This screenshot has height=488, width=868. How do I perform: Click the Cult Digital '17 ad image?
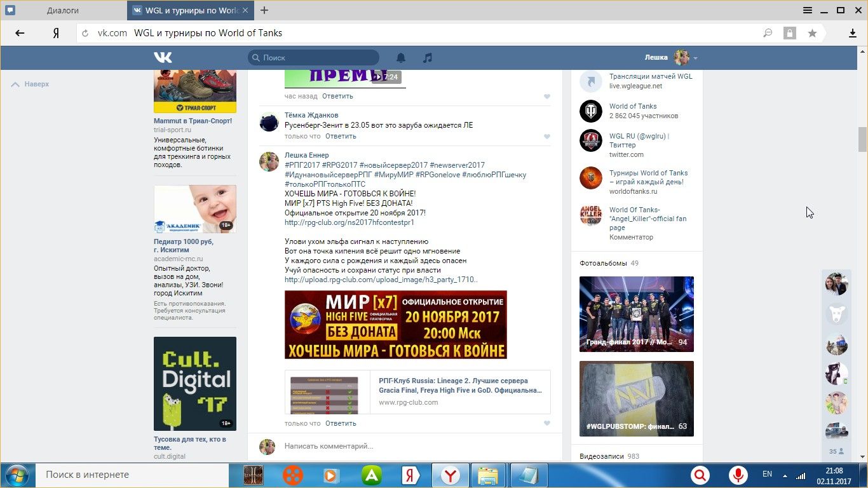tap(195, 384)
